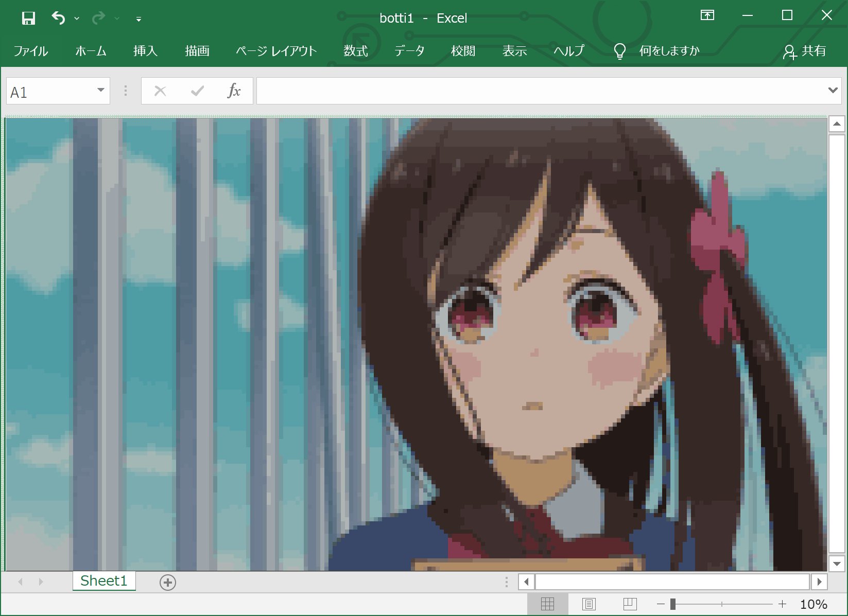This screenshot has width=848, height=616.
Task: Open the undo history dropdown arrow
Action: pos(77,19)
